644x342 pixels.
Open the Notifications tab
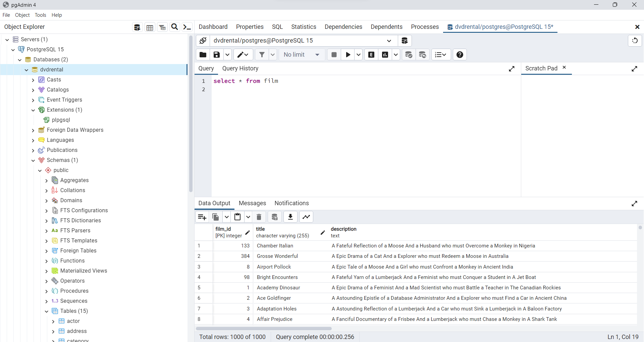point(291,203)
